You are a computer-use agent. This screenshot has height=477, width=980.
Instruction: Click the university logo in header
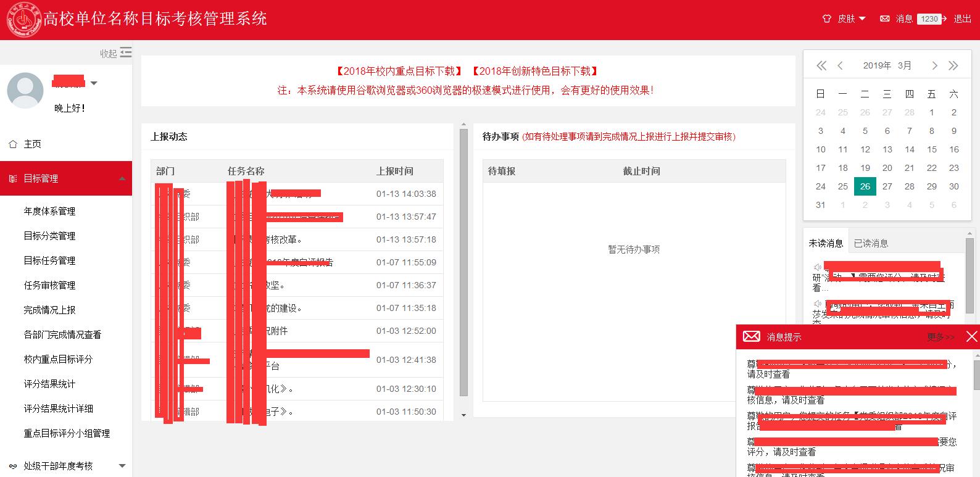[x=23, y=20]
